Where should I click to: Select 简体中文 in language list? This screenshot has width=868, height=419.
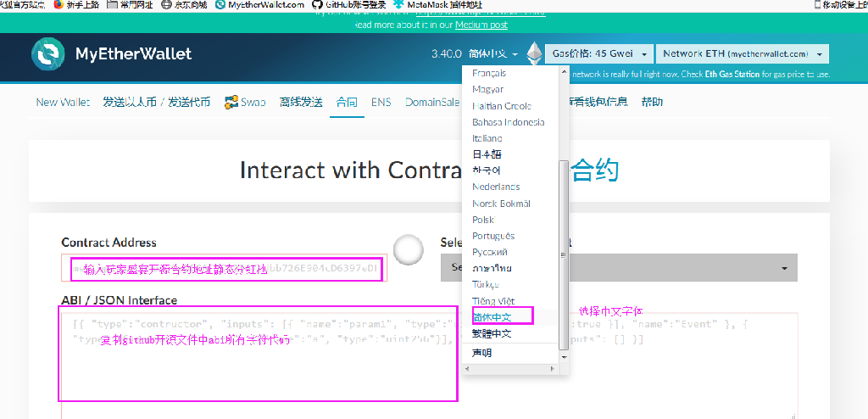tap(492, 317)
